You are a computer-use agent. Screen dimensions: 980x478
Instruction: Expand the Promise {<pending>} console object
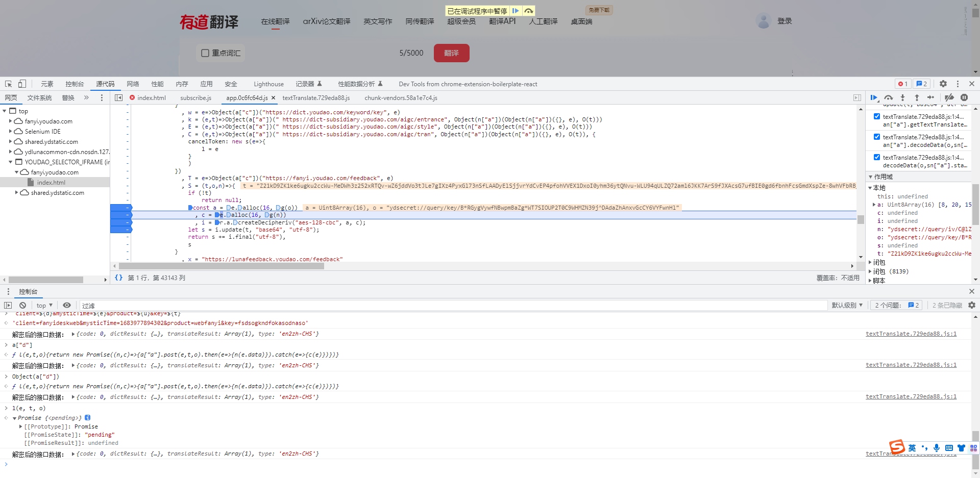coord(15,418)
